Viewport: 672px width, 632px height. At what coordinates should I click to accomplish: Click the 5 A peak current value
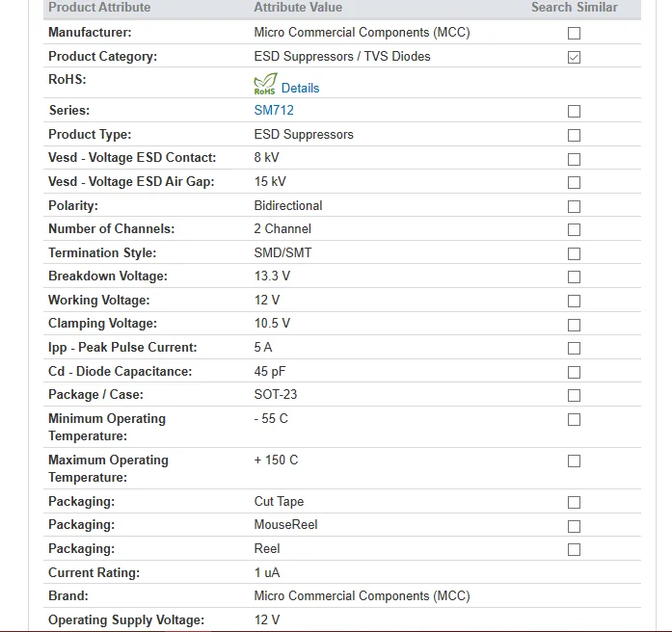[x=263, y=347]
